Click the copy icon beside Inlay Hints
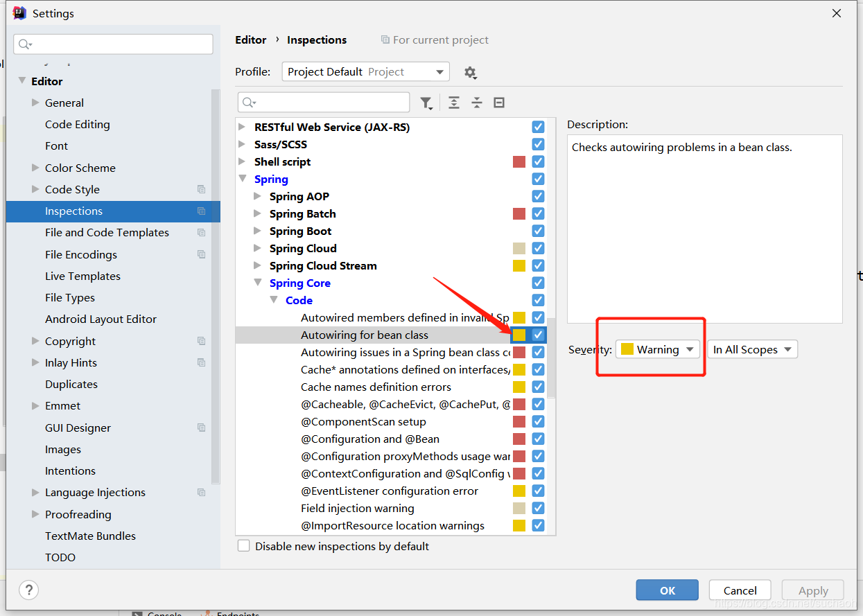 201,362
